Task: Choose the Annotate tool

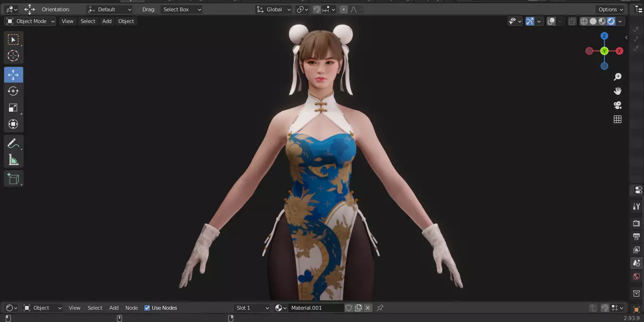Action: click(13, 143)
